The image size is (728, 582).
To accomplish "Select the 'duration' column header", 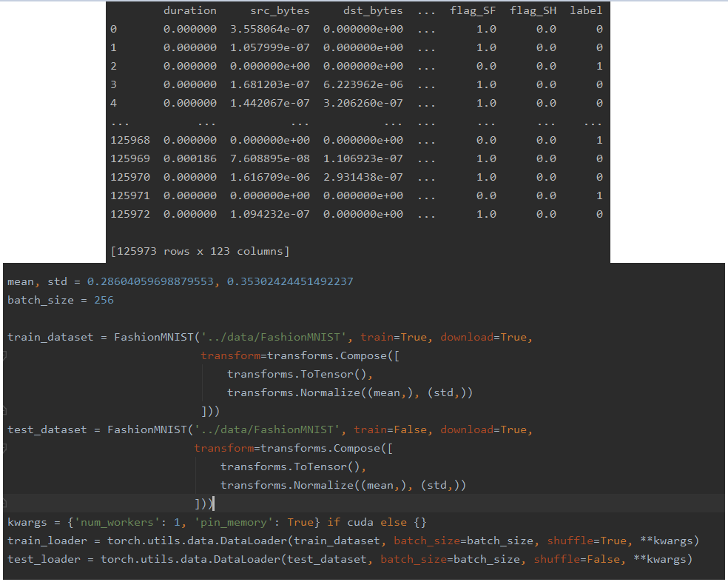I will [x=190, y=10].
